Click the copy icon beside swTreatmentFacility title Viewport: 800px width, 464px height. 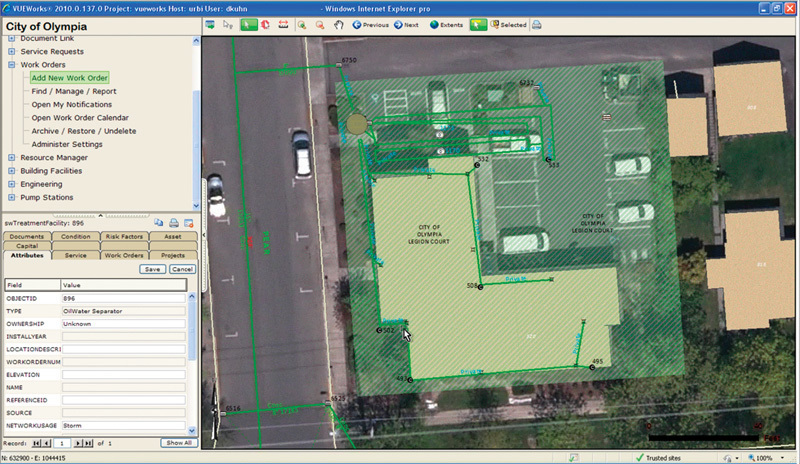click(159, 222)
